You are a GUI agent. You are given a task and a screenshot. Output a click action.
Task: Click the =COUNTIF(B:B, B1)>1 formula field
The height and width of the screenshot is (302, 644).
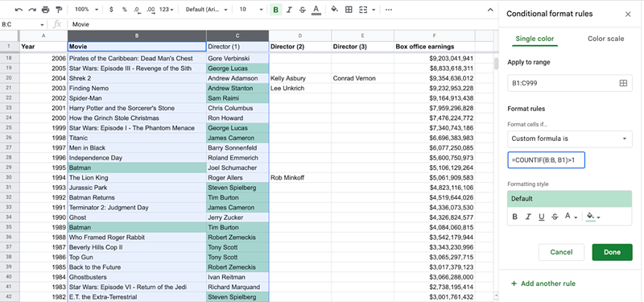[x=546, y=160]
